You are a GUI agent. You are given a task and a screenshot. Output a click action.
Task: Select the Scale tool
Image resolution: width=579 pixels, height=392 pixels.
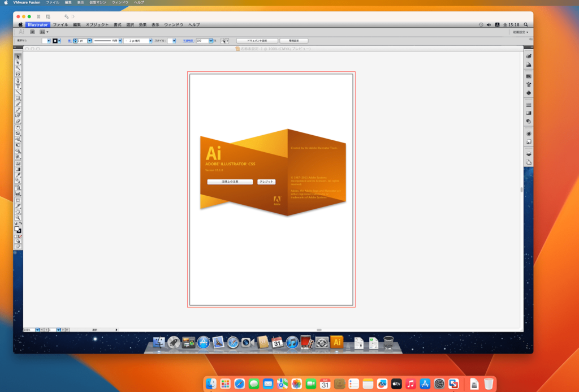point(18,133)
